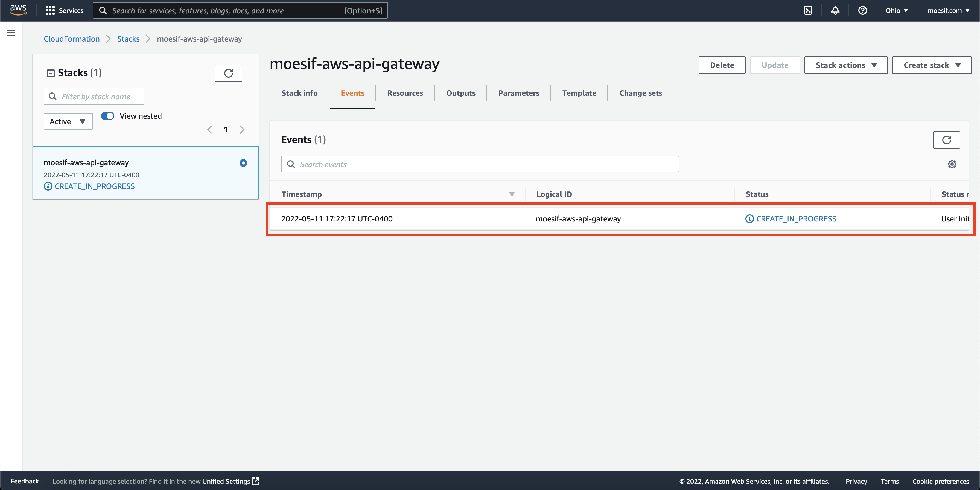This screenshot has width=980, height=490.
Task: Click the Delete stack button
Action: pyautogui.click(x=722, y=65)
